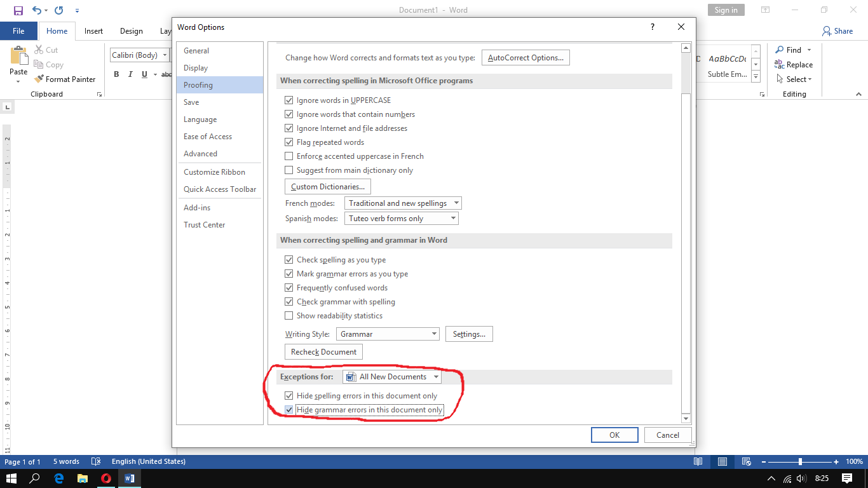Open Ribbon Display Options in title bar
The width and height of the screenshot is (868, 488).
(x=766, y=10)
